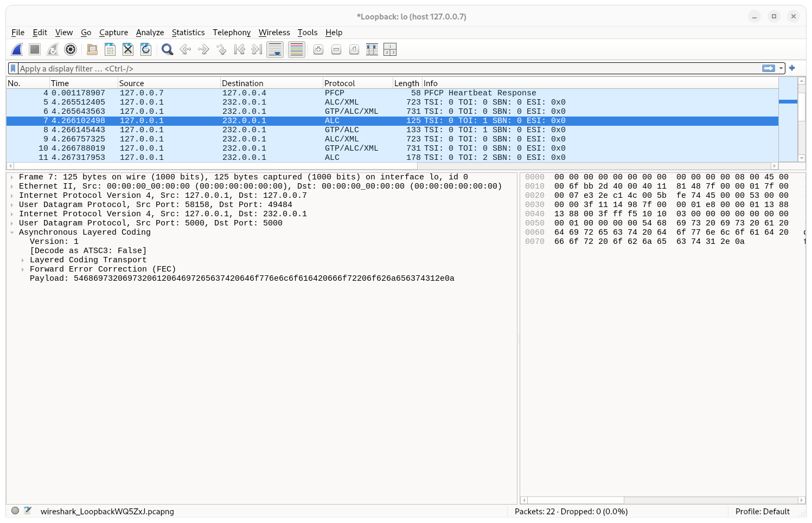Restart the current capture
This screenshot has height=523, width=812.
click(x=52, y=49)
